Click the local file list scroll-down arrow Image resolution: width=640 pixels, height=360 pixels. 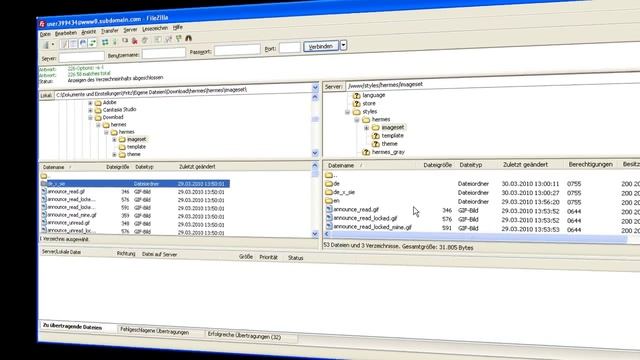315,234
